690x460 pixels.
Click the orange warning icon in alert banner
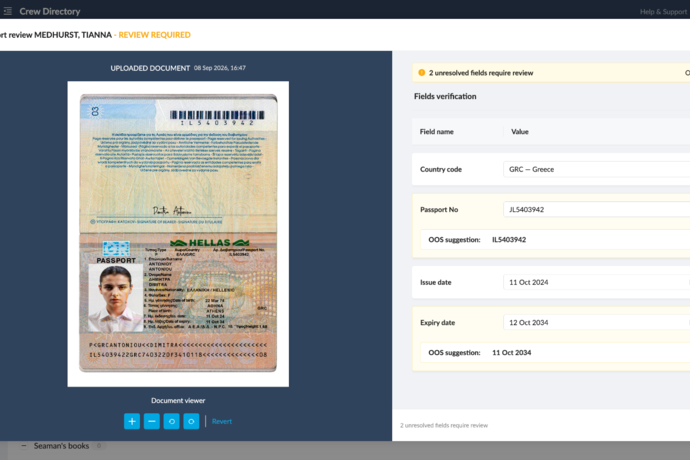click(422, 73)
